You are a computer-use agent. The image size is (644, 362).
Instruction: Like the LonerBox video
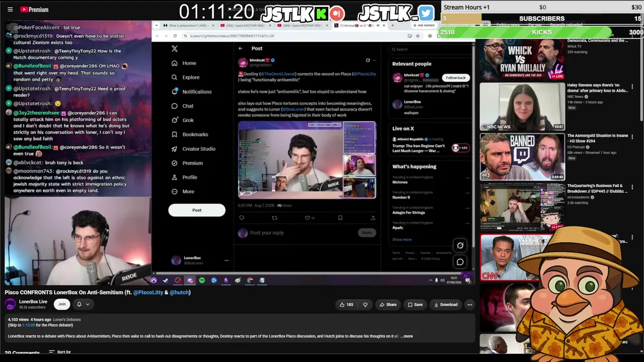coord(346,305)
